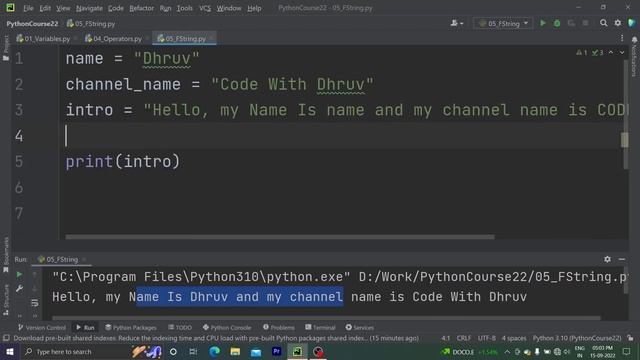Open the Edit menu
This screenshot has width=640, height=360.
[45, 8]
